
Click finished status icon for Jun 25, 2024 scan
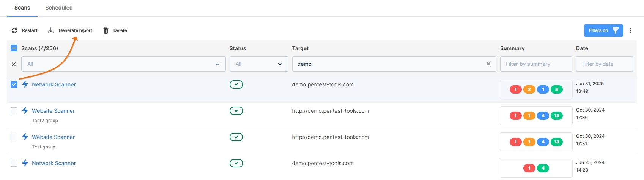click(236, 163)
